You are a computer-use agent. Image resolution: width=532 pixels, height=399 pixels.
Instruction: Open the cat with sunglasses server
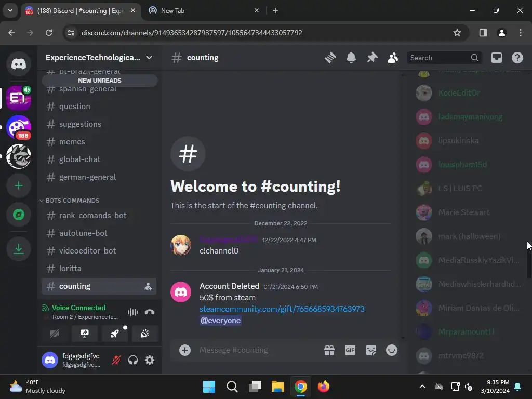[x=19, y=156]
